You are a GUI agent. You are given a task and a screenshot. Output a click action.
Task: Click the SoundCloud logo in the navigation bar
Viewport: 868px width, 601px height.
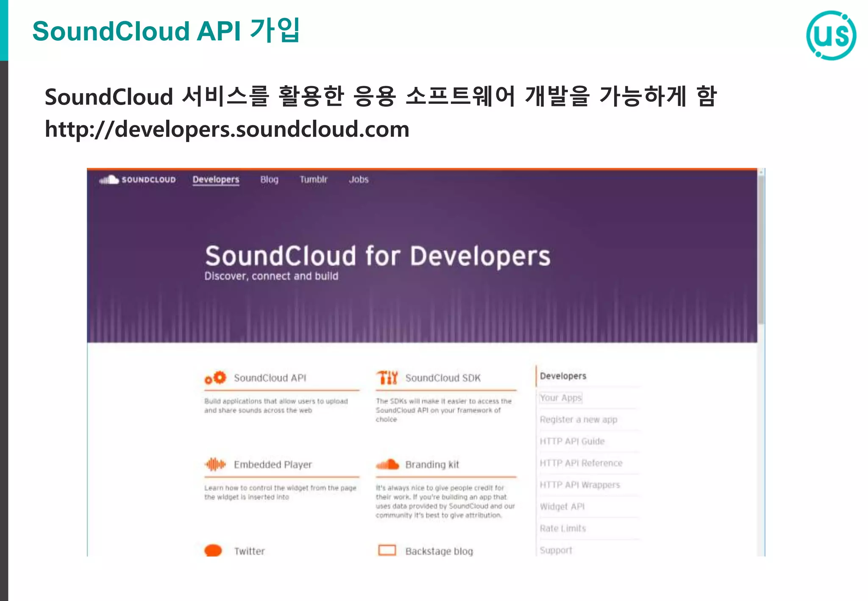coord(137,180)
